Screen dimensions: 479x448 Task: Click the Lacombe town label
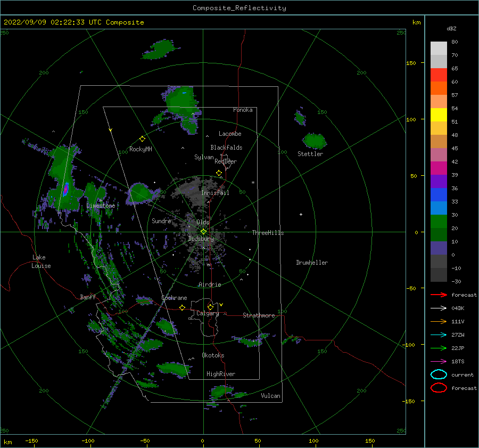pyautogui.click(x=230, y=134)
